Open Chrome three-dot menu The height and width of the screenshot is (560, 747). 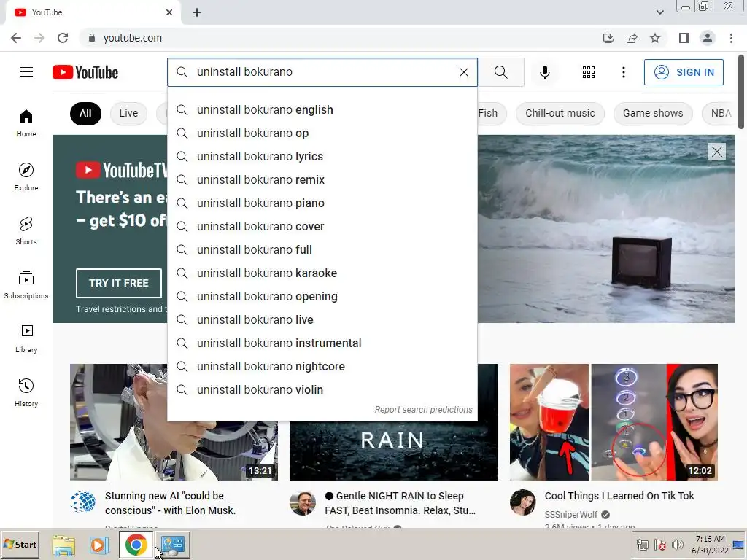pyautogui.click(x=731, y=38)
